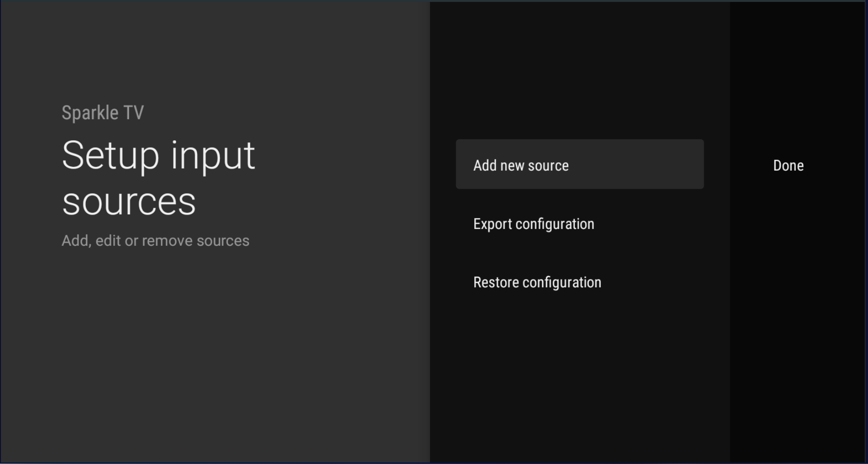Confirm and exit with Done

(x=788, y=166)
